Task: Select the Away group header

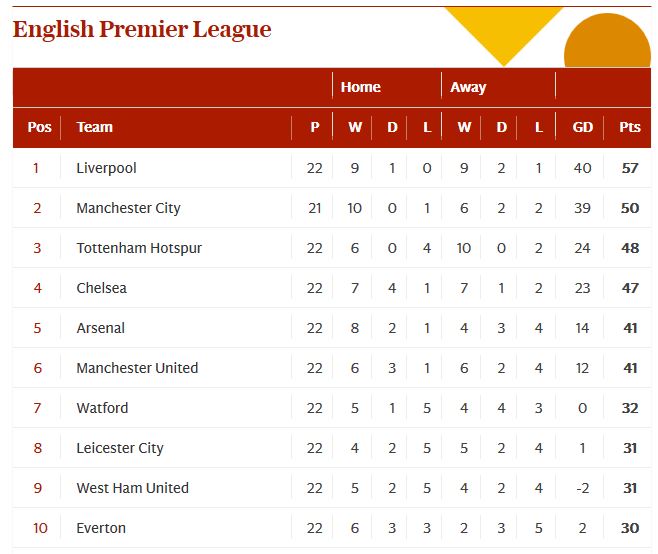Action: point(468,87)
